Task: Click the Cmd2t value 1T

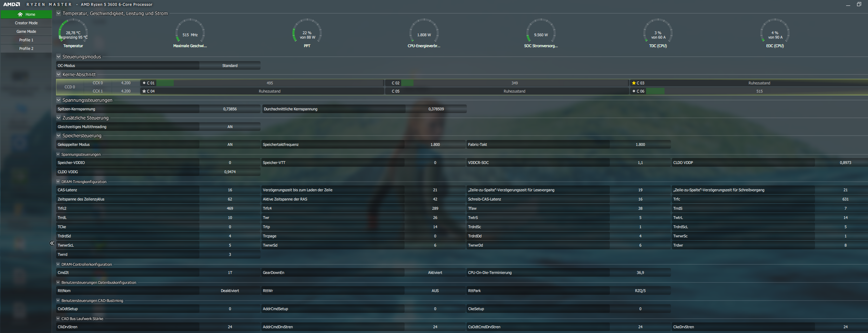Action: [230, 273]
